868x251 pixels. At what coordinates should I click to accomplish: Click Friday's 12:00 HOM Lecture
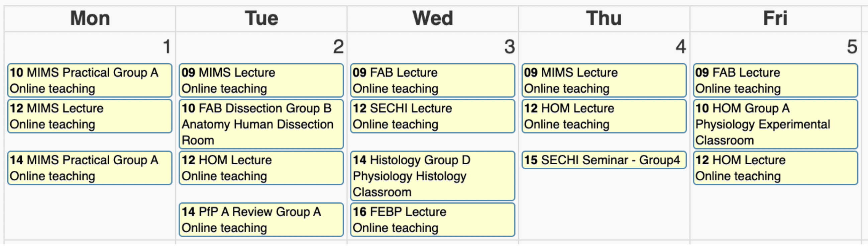point(775,168)
